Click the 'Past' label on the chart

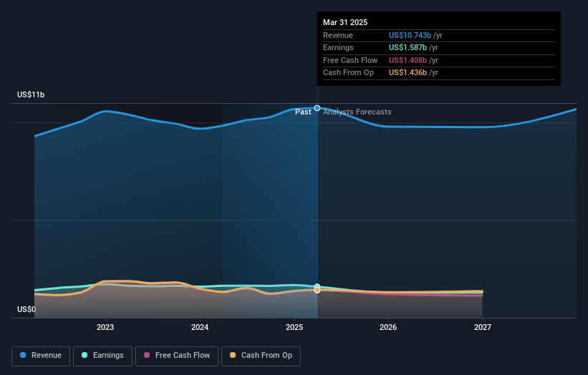(303, 112)
